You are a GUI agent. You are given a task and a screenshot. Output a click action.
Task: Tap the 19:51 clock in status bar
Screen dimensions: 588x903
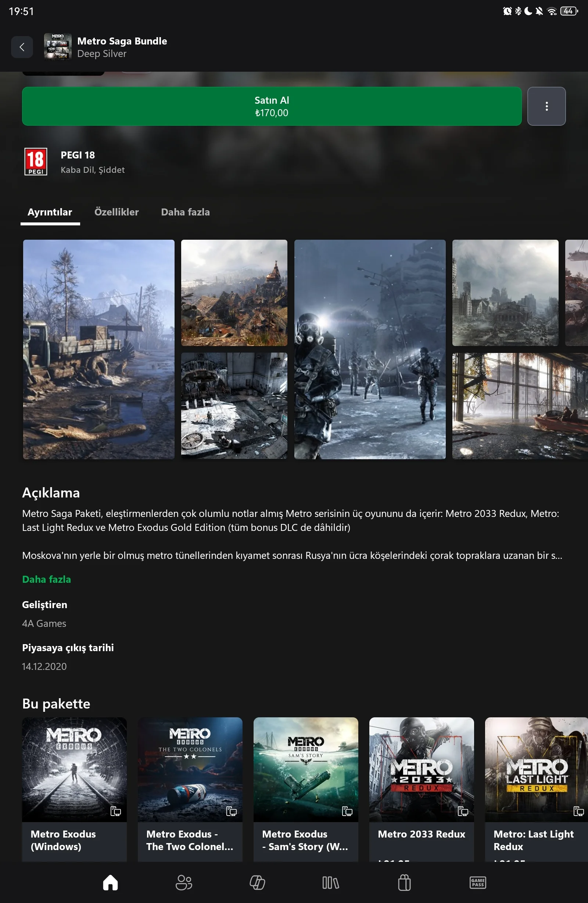21,11
